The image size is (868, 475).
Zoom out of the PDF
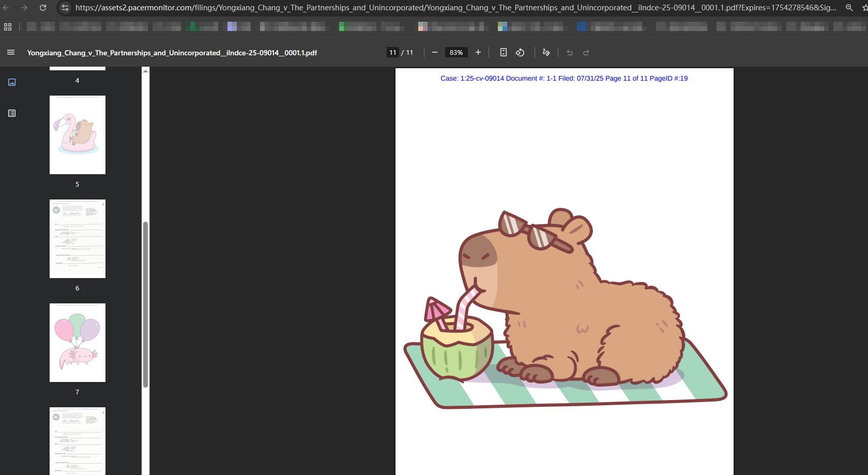pyautogui.click(x=435, y=52)
